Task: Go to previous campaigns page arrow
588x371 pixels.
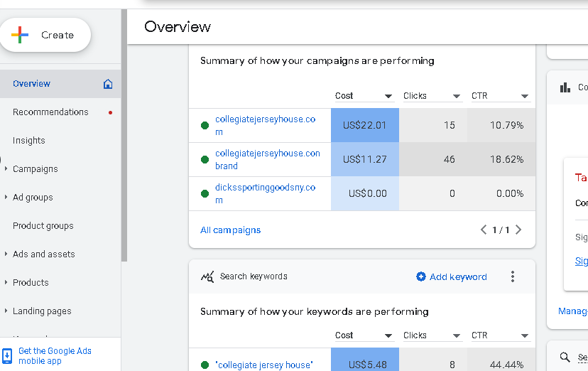Action: pos(484,230)
